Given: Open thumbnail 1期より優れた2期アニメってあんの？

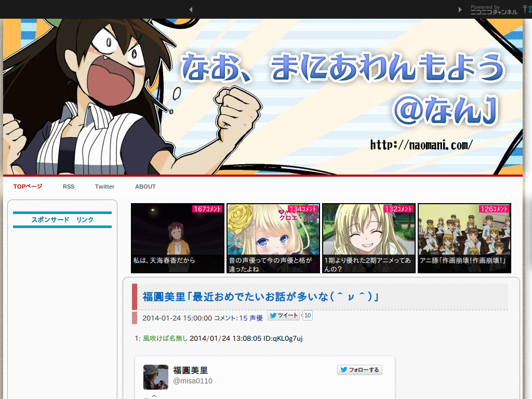Looking at the screenshot, I should (x=369, y=238).
